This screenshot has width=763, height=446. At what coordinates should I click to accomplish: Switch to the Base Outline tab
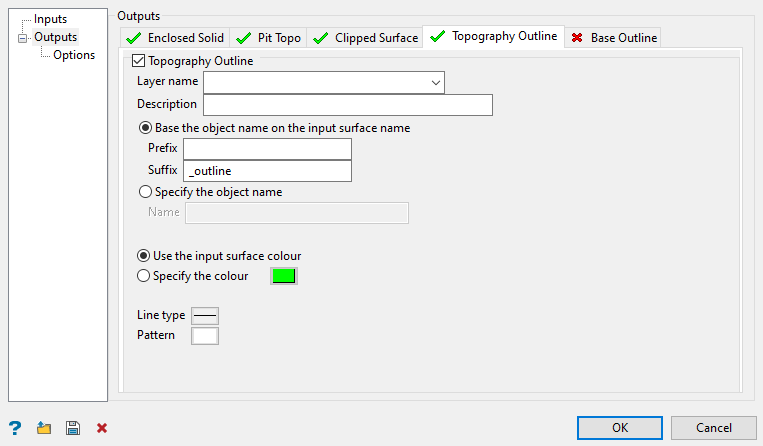point(614,38)
